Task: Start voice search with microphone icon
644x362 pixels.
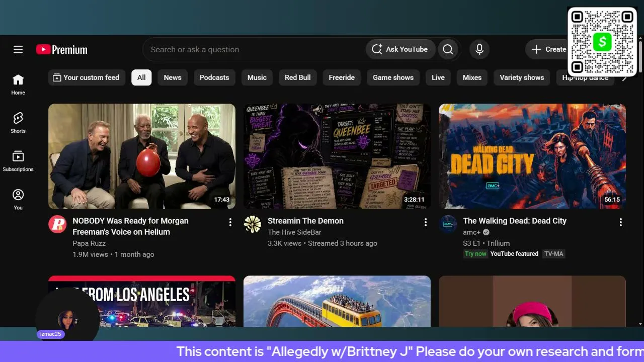Action: (x=479, y=49)
